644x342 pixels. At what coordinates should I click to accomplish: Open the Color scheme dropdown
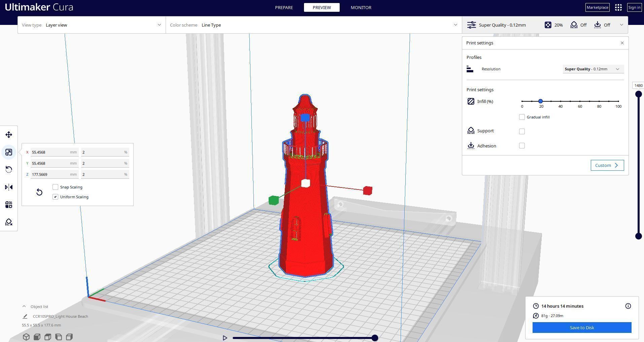click(314, 25)
